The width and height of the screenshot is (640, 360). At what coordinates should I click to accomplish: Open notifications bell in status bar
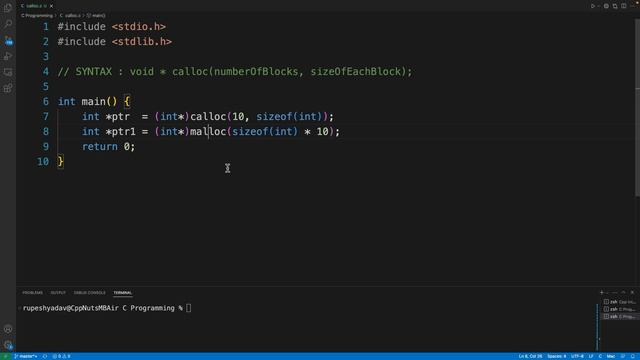point(632,356)
